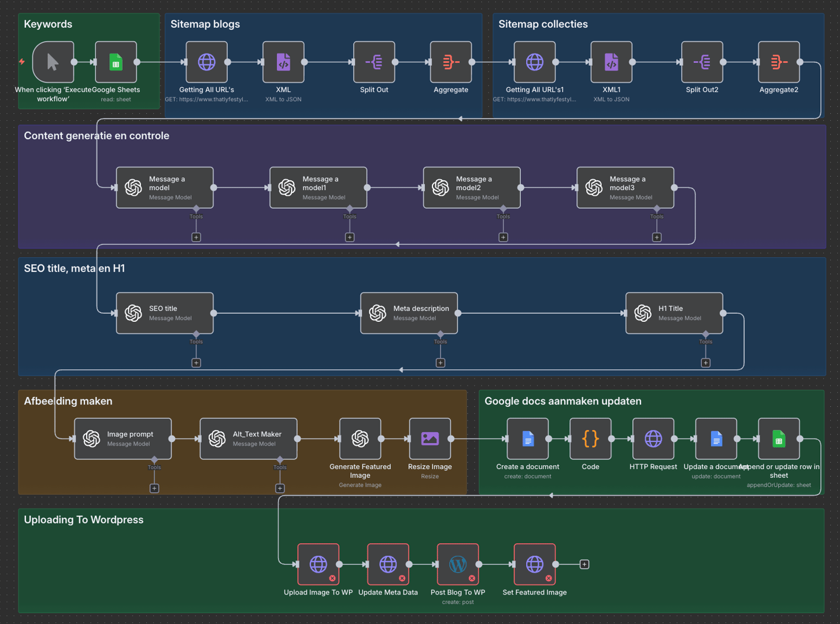
Task: Click the plus after Set Featured Image
Action: tap(584, 564)
